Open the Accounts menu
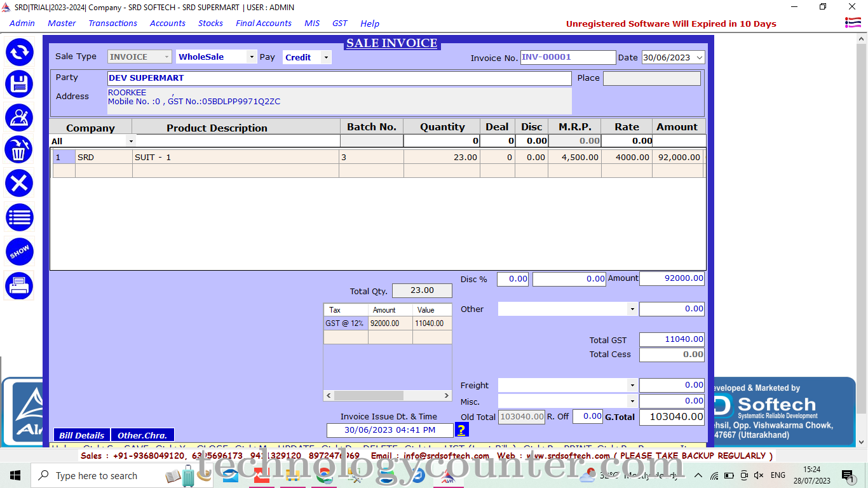 click(168, 24)
